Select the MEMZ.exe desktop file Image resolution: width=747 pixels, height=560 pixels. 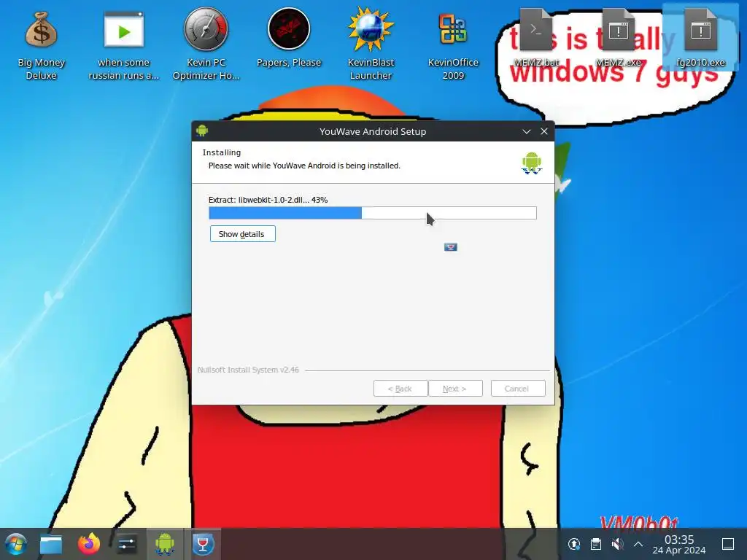tap(619, 38)
